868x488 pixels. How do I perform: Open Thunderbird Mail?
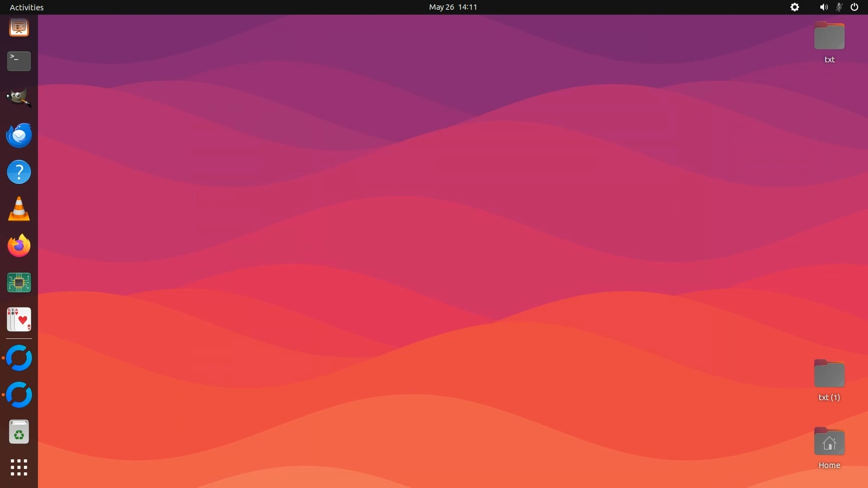(x=19, y=135)
